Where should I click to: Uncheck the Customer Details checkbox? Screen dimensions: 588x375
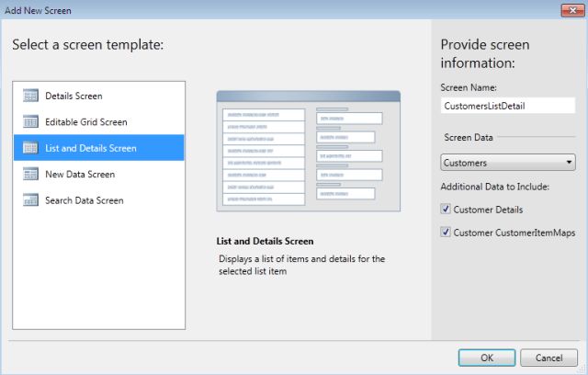click(x=446, y=209)
